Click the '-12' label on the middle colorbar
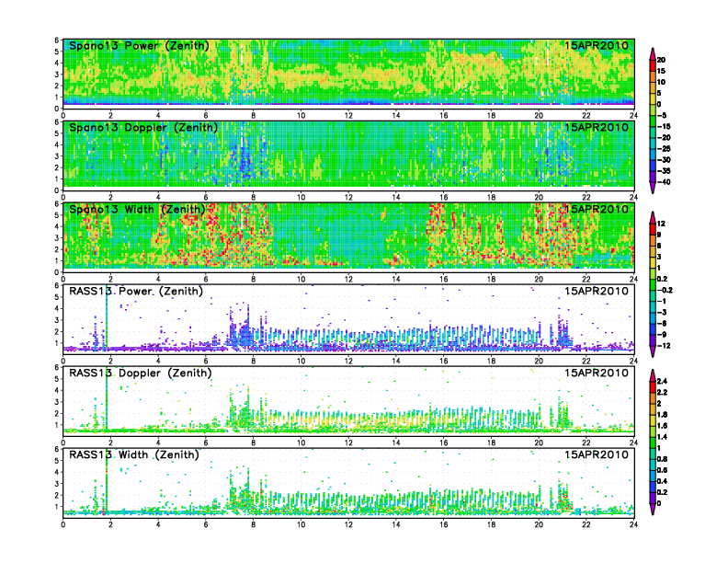728x563 pixels. point(664,346)
